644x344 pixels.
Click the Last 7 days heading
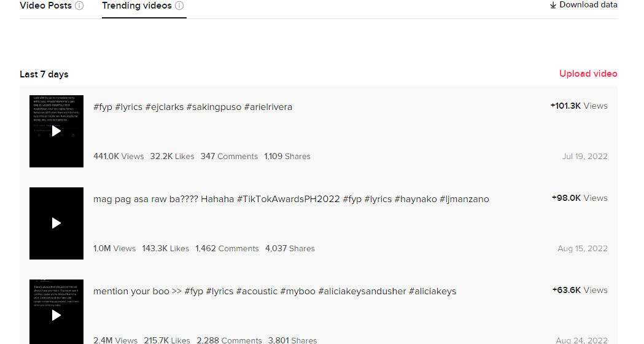click(44, 74)
